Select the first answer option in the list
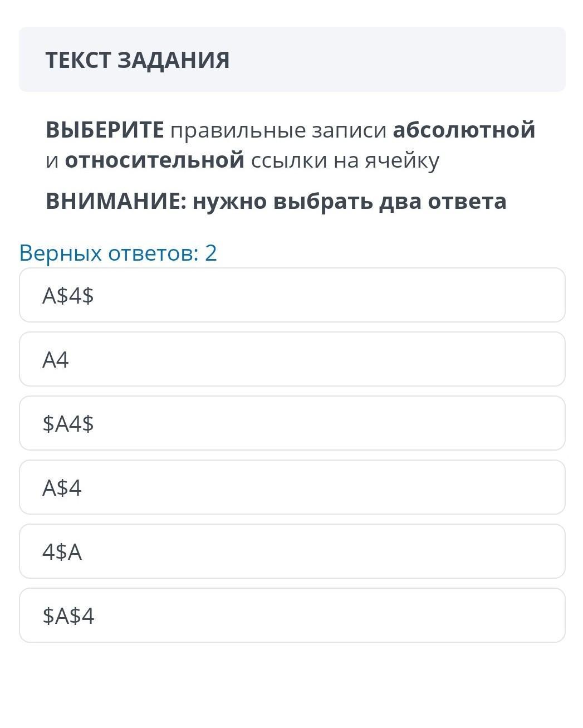The height and width of the screenshot is (728, 583). pos(292,295)
